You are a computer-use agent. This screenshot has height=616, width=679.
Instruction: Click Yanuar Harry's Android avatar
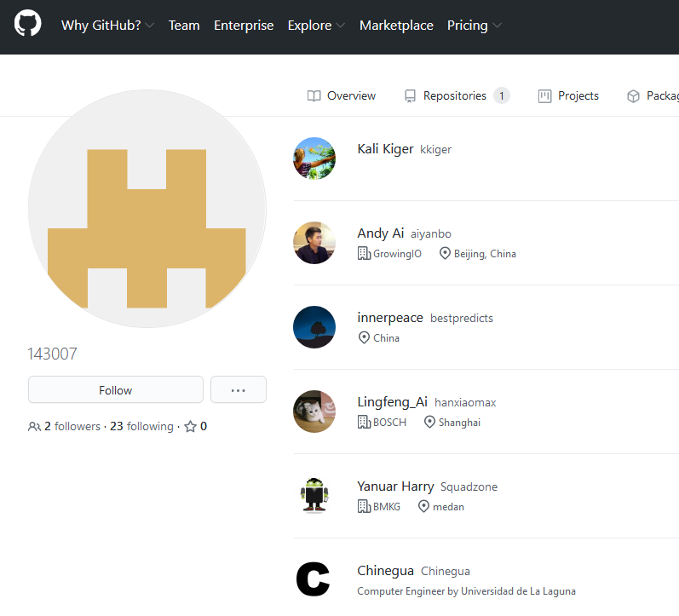[x=314, y=496]
